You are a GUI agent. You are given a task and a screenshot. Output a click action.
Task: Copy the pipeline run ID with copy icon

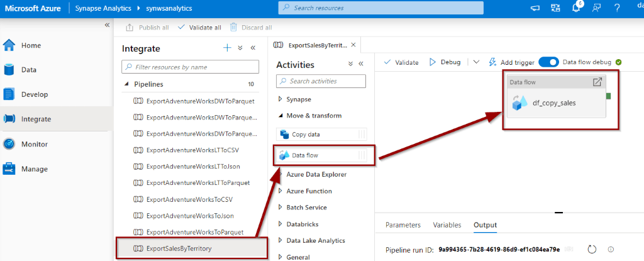click(569, 249)
